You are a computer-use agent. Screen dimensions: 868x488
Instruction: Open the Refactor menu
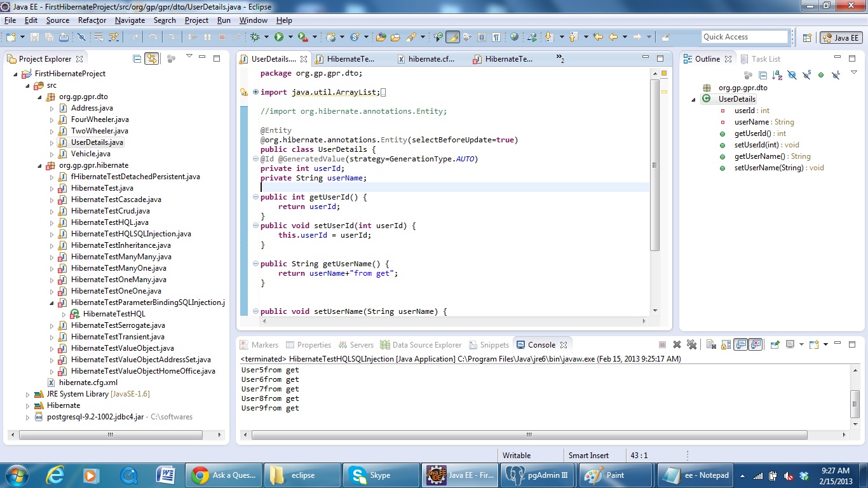[92, 20]
